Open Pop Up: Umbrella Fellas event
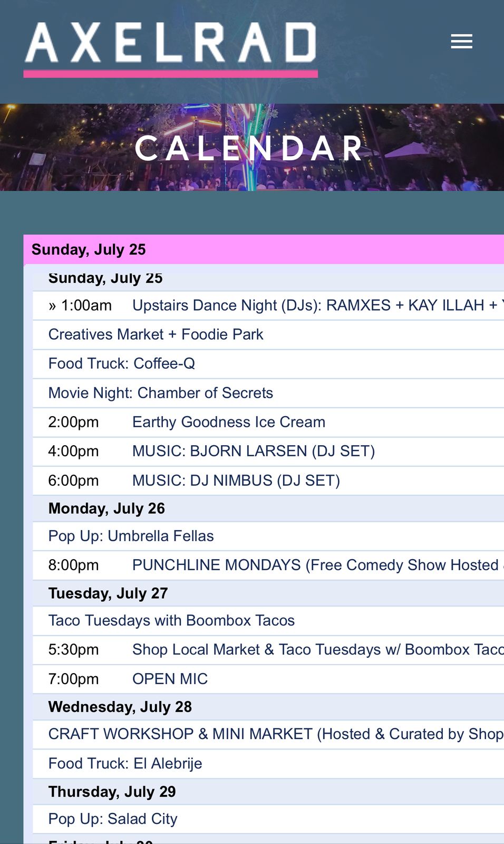 pyautogui.click(x=131, y=536)
